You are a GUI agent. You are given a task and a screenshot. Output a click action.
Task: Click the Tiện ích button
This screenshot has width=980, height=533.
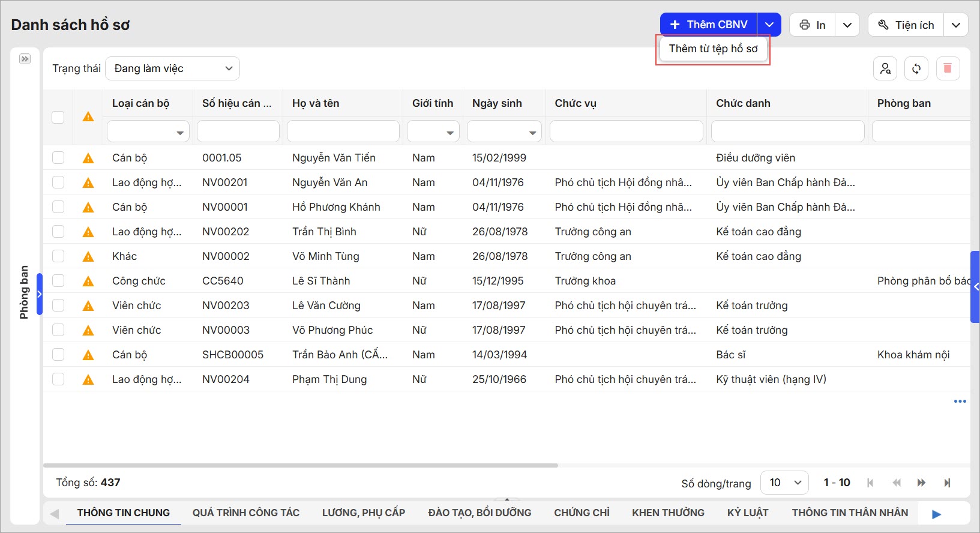(906, 25)
